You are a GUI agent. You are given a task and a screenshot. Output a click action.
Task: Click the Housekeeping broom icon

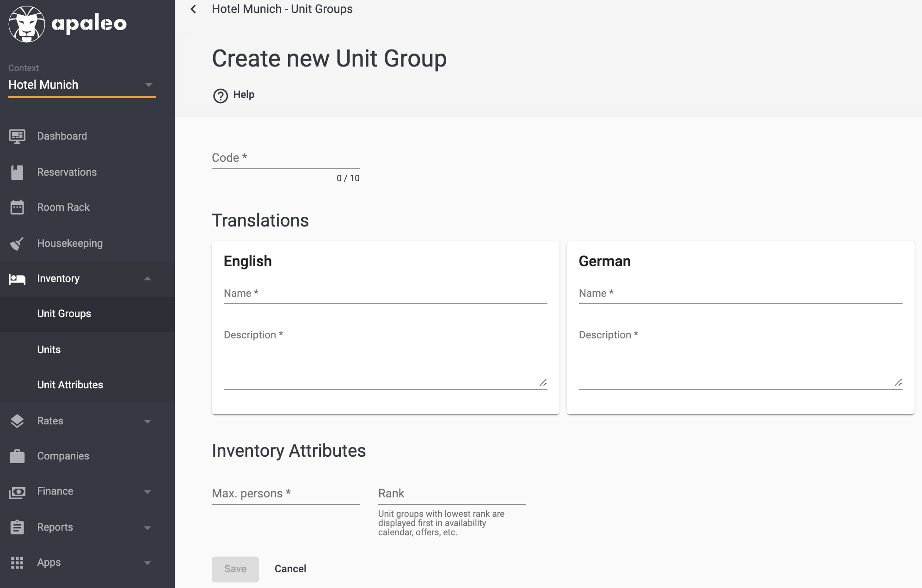tap(17, 244)
